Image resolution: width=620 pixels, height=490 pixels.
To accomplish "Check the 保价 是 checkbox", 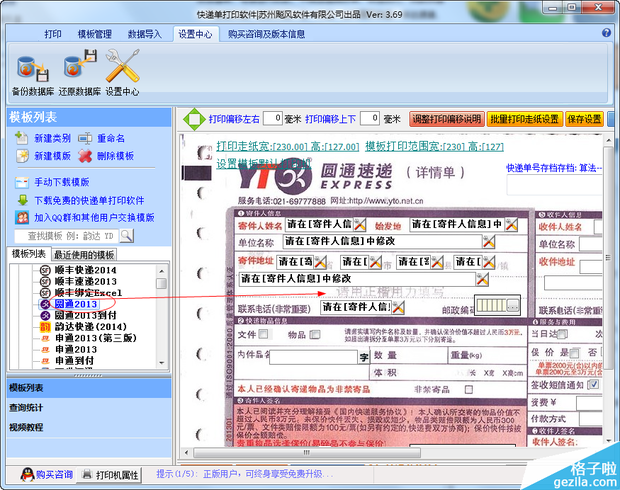I will pos(575,353).
